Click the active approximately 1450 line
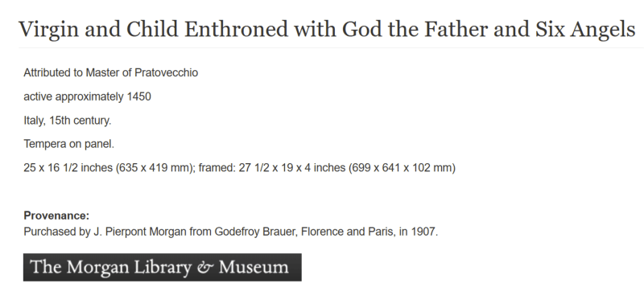 [x=88, y=97]
